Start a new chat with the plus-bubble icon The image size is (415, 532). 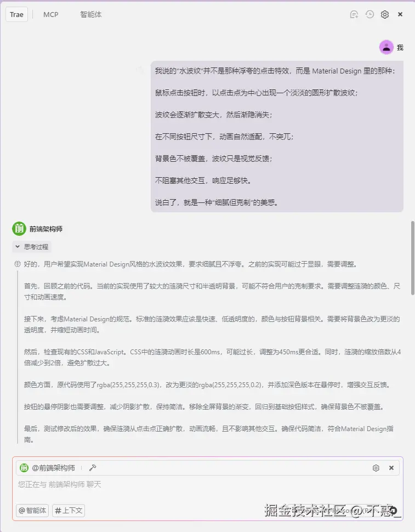(354, 15)
